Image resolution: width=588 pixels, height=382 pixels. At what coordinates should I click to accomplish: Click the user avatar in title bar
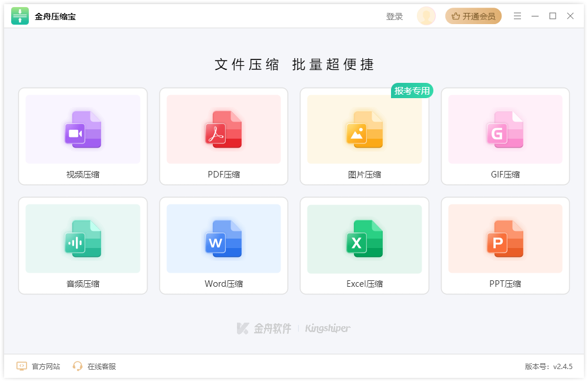coord(426,16)
